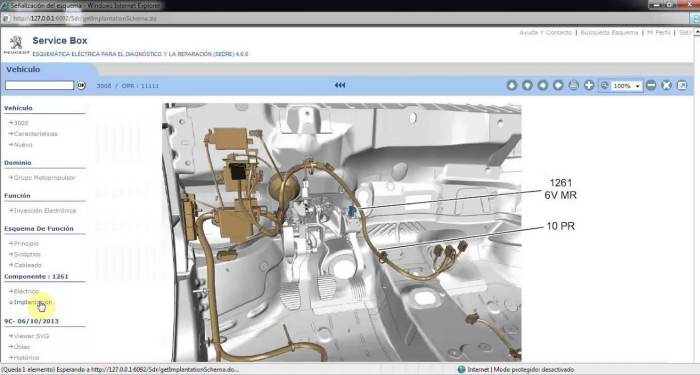The image size is (700, 375).
Task: Open the Útiles sidebar link
Action: [21, 347]
